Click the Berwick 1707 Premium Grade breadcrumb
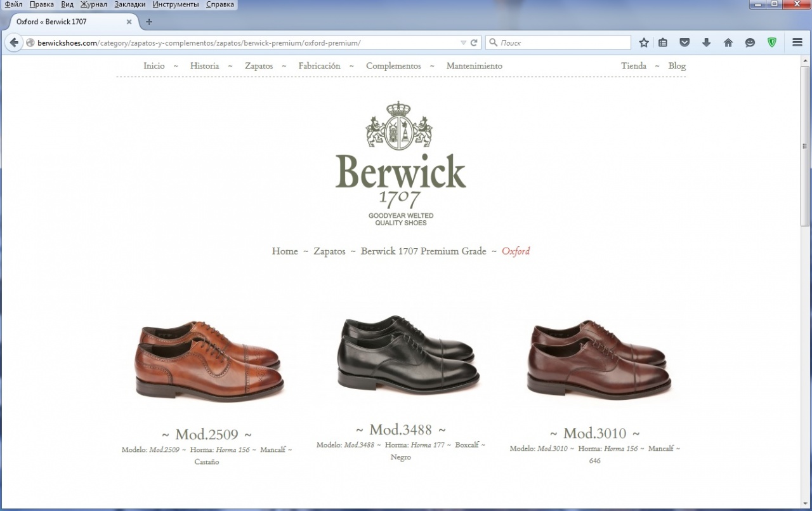Screen dimensions: 812x511 coord(423,251)
